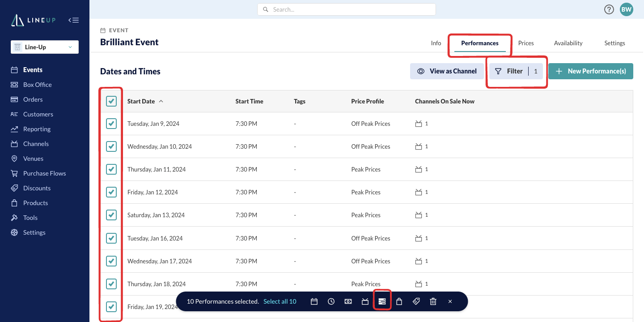Uncheck the Wednesday, Jan 17, 2024 performance

pyautogui.click(x=111, y=261)
